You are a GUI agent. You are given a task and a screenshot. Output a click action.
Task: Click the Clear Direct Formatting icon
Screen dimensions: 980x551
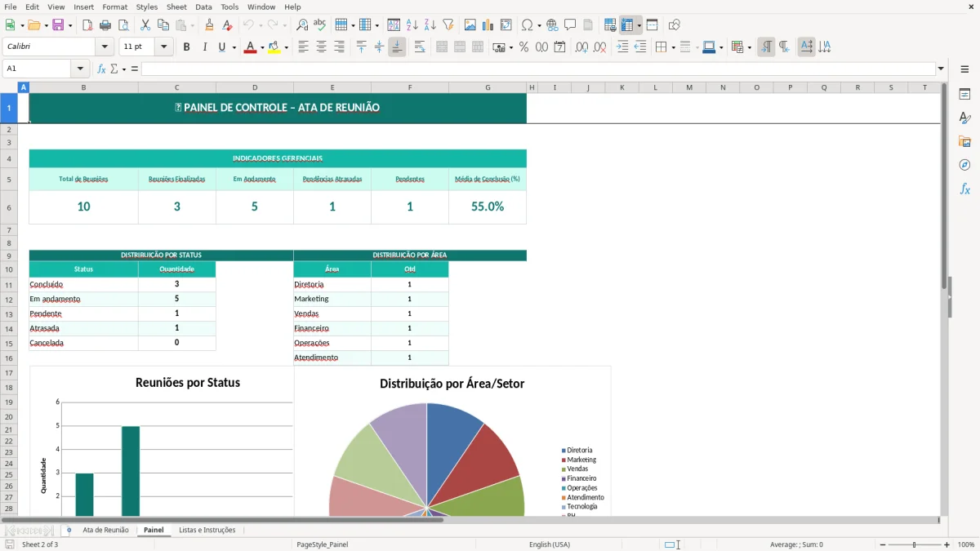pos(228,25)
